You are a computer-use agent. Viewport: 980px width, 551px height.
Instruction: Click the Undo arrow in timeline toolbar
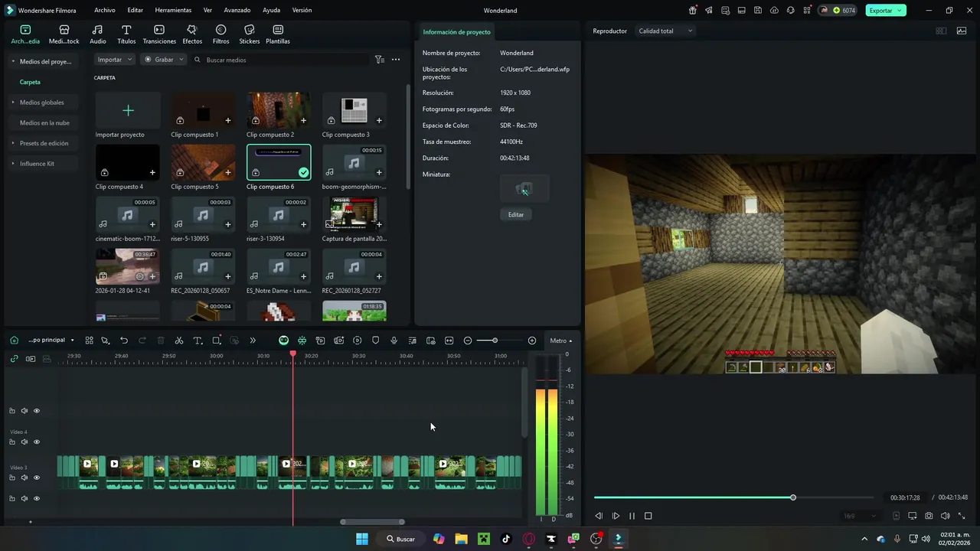(124, 341)
